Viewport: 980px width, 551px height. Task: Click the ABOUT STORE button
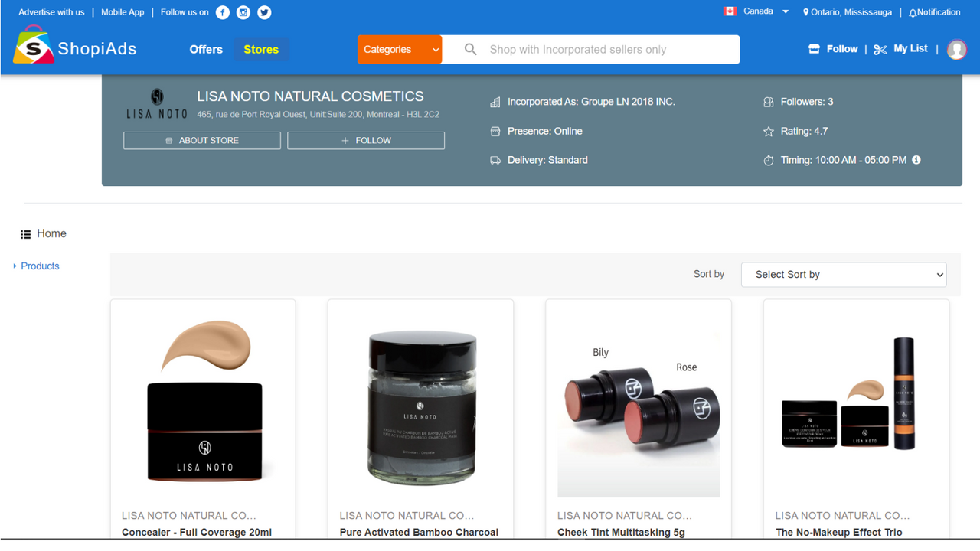coord(202,141)
